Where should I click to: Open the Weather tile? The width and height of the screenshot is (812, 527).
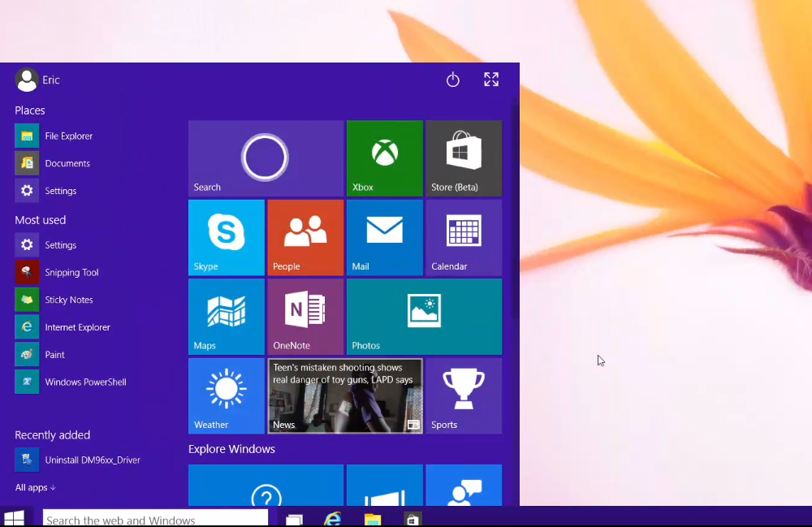click(x=227, y=396)
